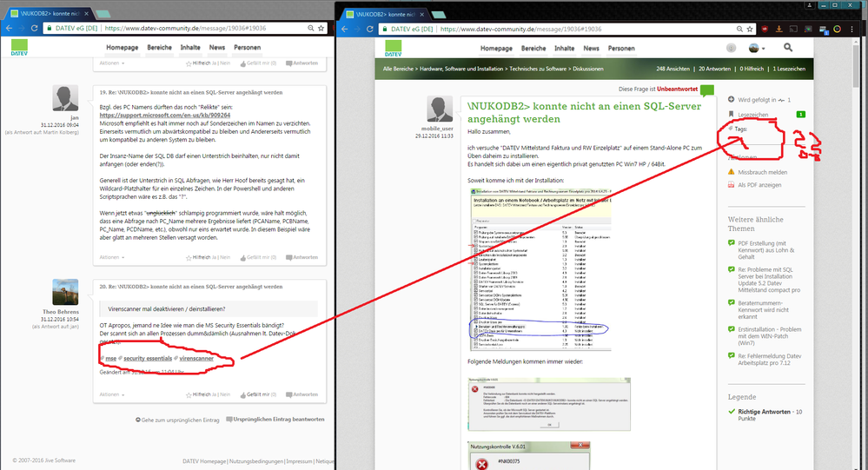Click Lesezeichen in the right sidebar
868x470 pixels.
click(x=752, y=115)
